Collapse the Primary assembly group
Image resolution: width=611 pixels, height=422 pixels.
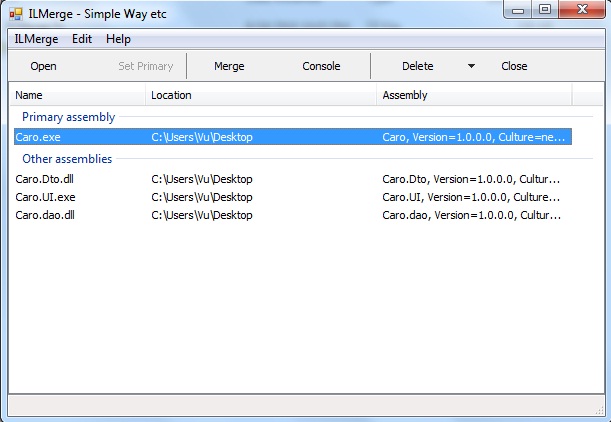(68, 117)
